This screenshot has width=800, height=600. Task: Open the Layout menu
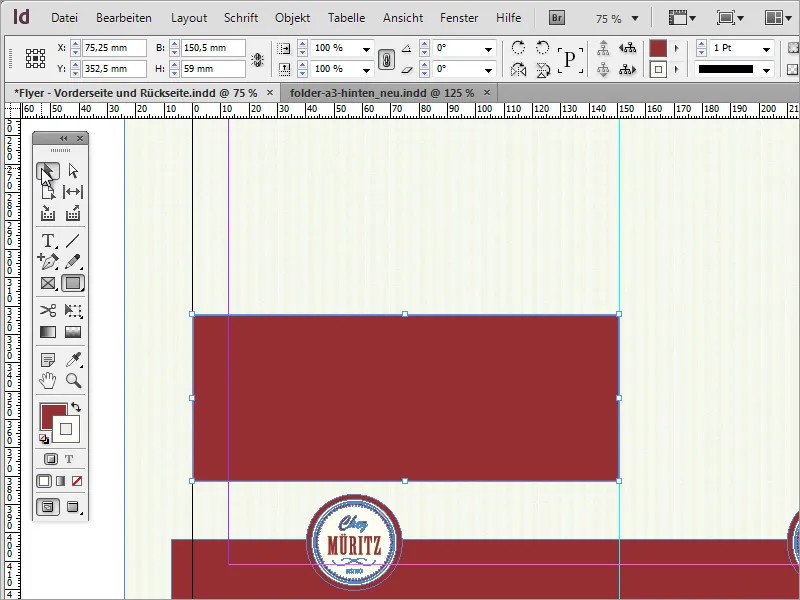[189, 18]
